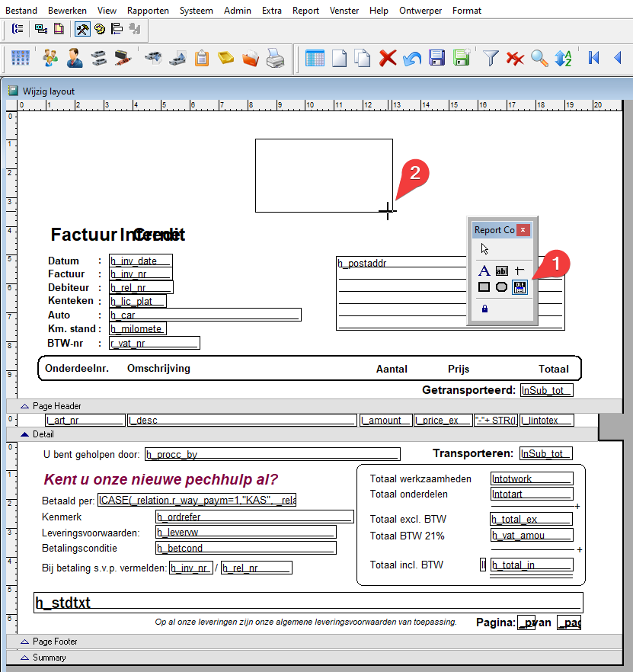Viewport: 633px width, 672px height.
Task: Select the OLE picture control tool
Action: [520, 287]
